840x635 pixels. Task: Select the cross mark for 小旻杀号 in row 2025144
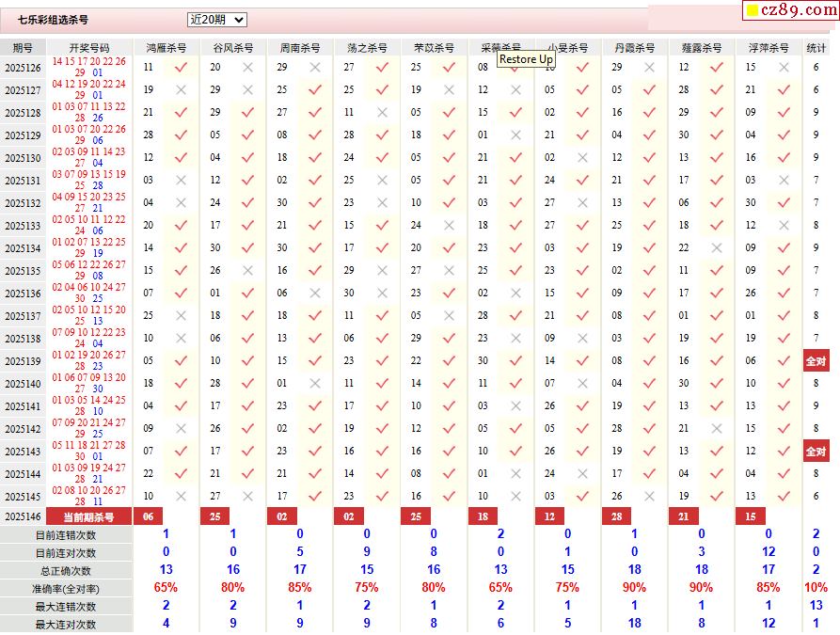[x=582, y=474]
